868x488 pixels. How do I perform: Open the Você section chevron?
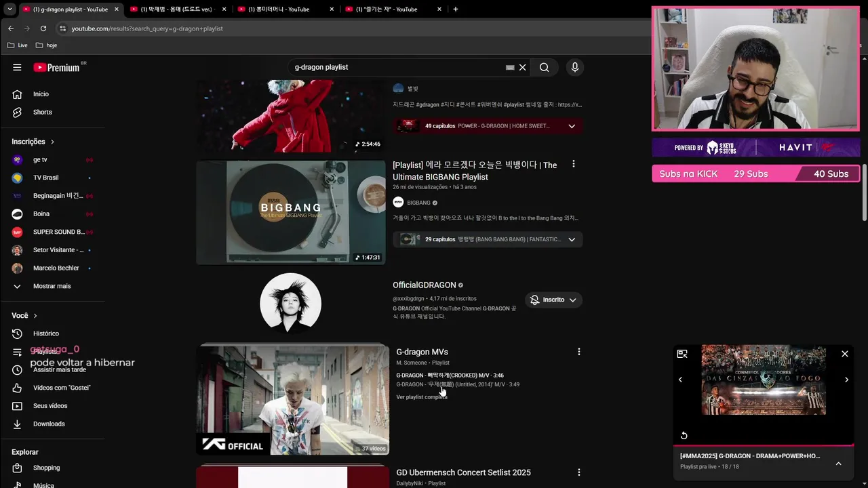coord(35,316)
